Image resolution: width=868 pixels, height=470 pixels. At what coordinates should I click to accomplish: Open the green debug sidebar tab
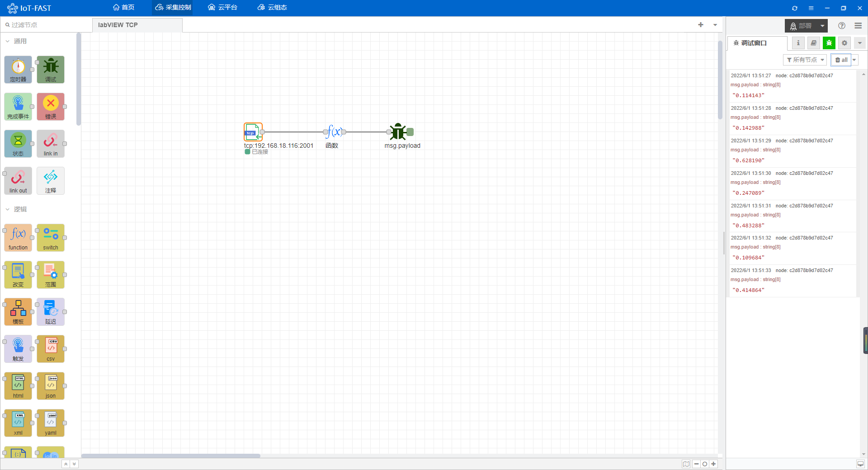pos(829,43)
